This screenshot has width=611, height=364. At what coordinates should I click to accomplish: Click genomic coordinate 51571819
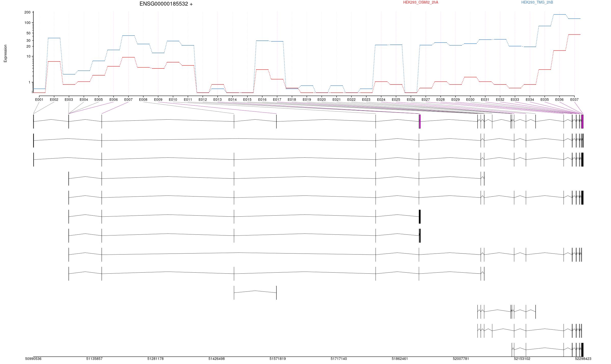coord(278,359)
